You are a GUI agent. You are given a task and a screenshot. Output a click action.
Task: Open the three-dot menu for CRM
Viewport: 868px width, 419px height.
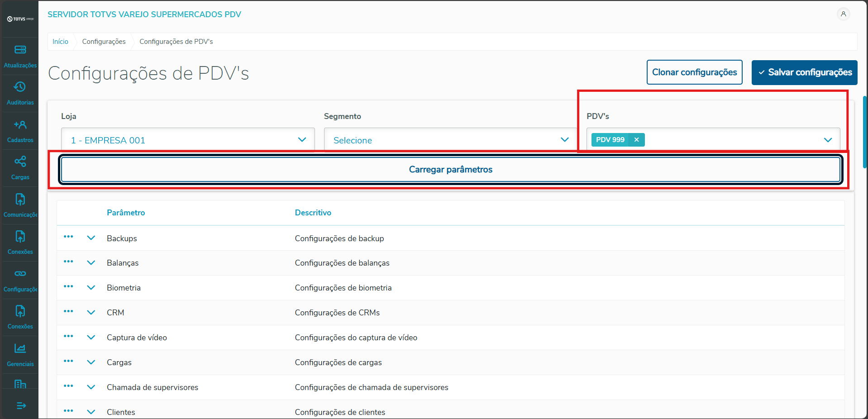(x=68, y=311)
